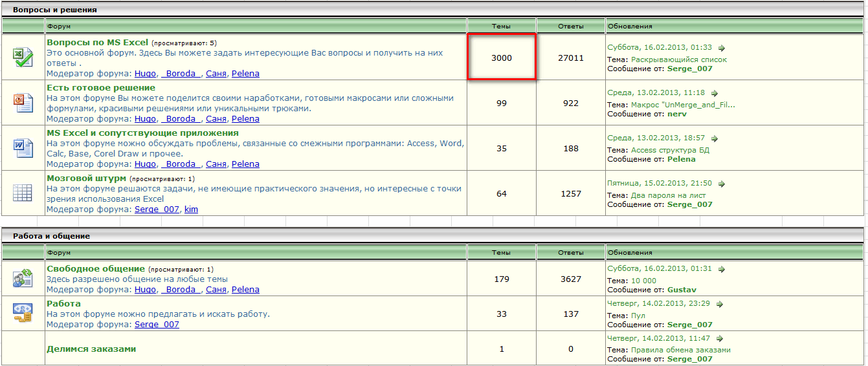
Task: Click the replies count 1257
Action: pyautogui.click(x=571, y=193)
